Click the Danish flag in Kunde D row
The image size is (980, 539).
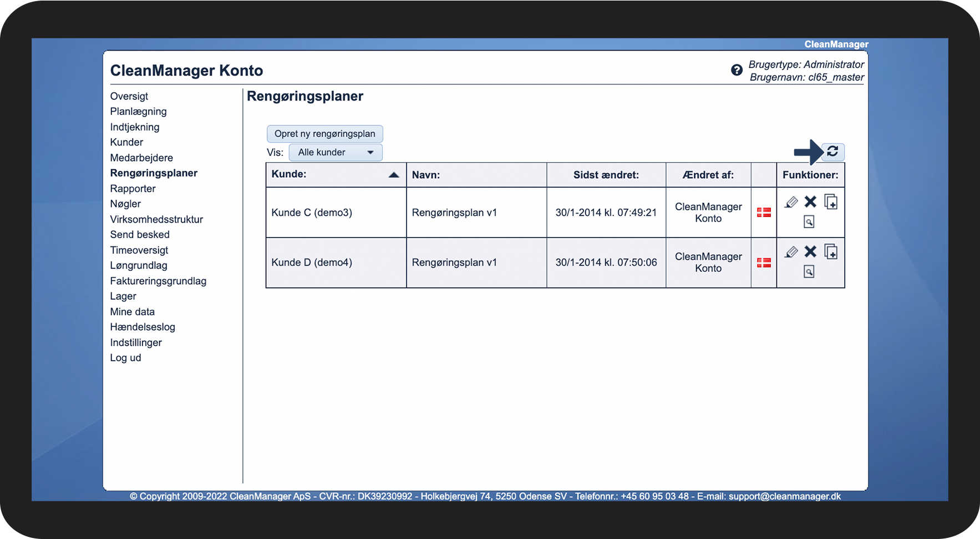pos(764,263)
